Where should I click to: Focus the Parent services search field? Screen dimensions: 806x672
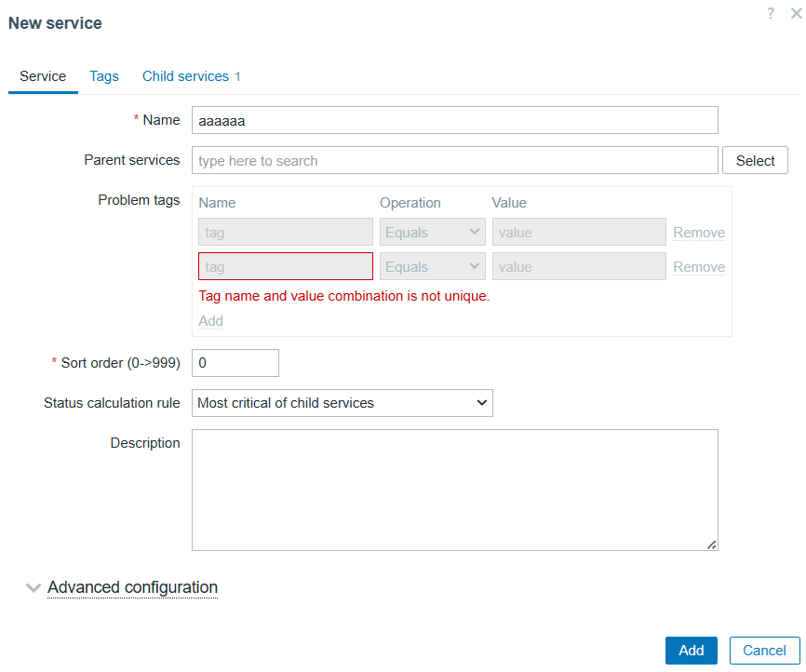pyautogui.click(x=454, y=160)
